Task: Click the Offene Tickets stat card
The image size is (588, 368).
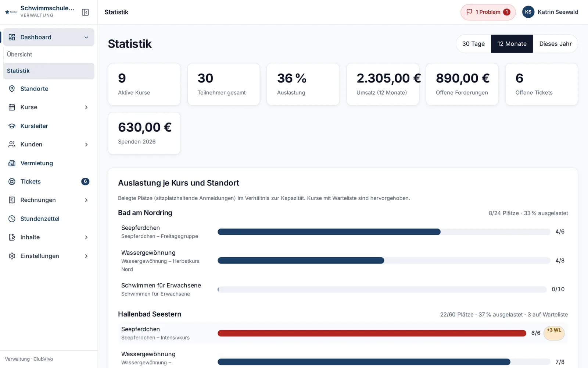Action: (x=541, y=84)
